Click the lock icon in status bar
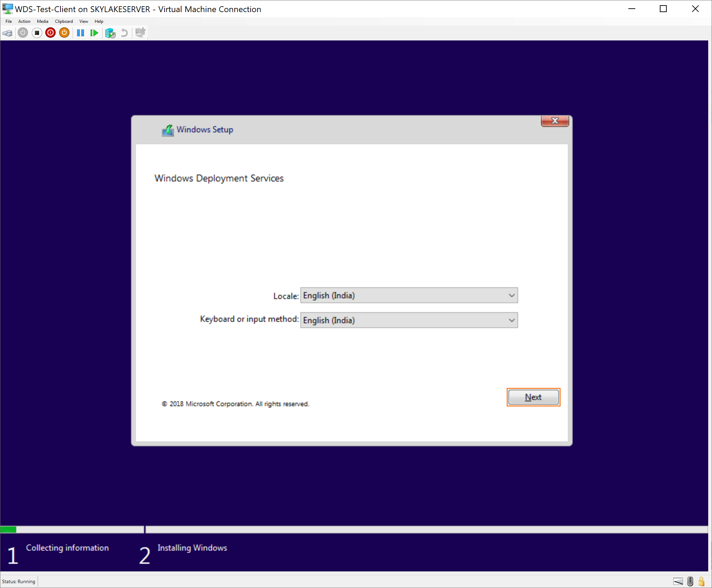 tap(702, 581)
